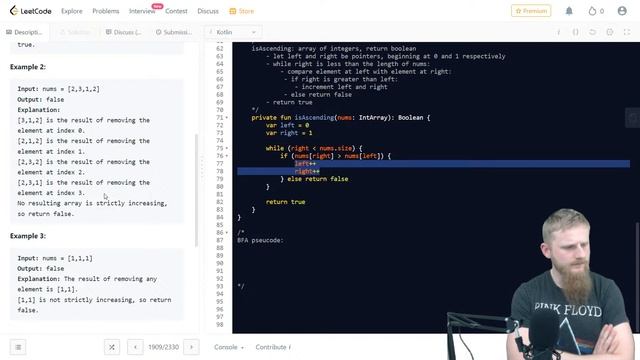Click the 'return true' code on line 82
The width and height of the screenshot is (640, 360).
coord(285,202)
